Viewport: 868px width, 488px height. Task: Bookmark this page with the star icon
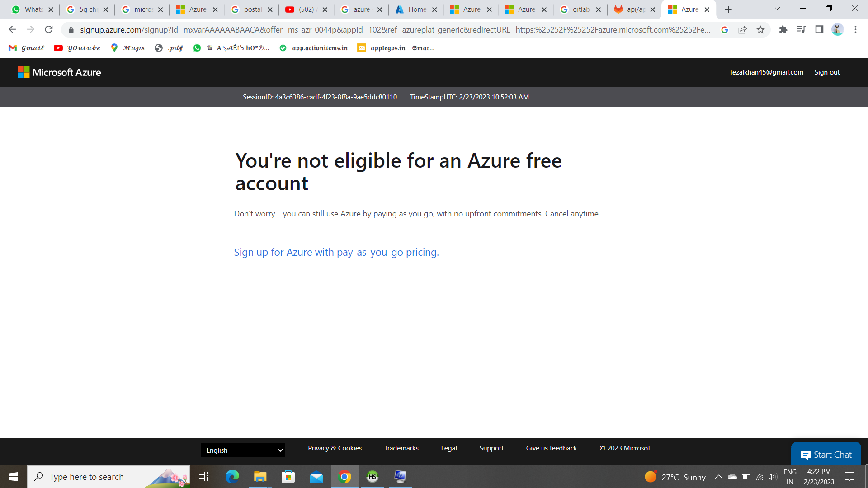761,29
